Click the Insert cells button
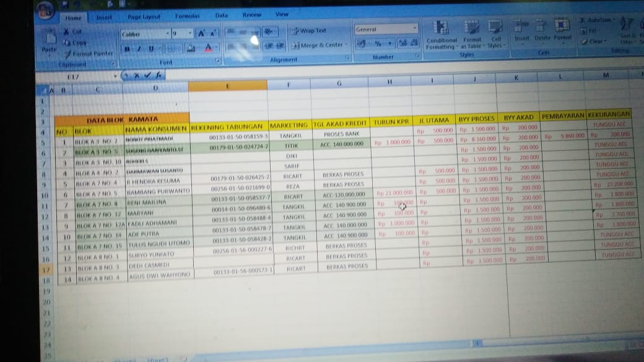Image resolution: width=644 pixels, height=362 pixels. [521, 31]
